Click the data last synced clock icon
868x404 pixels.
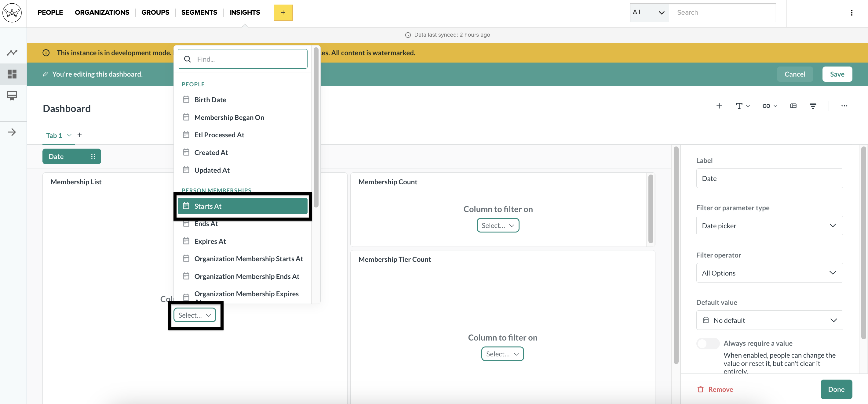[x=408, y=35]
